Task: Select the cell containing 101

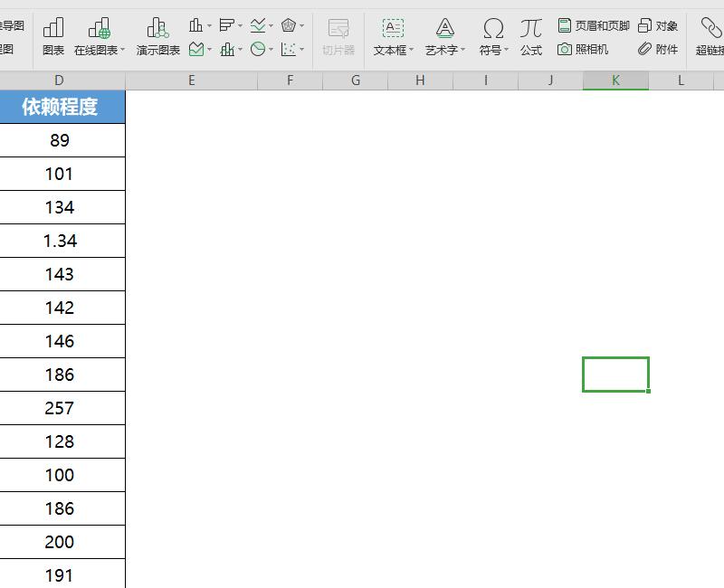Action: 62,174
